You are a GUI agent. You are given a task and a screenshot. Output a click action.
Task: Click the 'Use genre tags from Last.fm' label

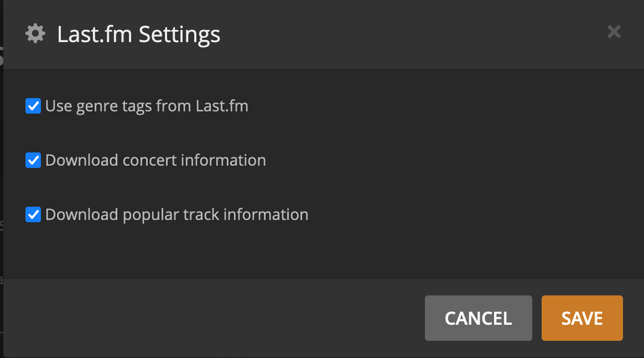coord(147,106)
